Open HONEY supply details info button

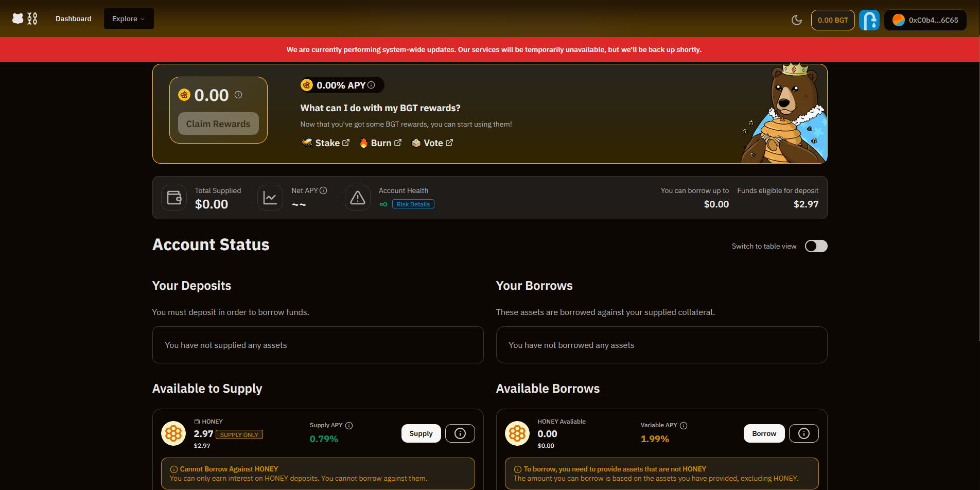(x=460, y=433)
